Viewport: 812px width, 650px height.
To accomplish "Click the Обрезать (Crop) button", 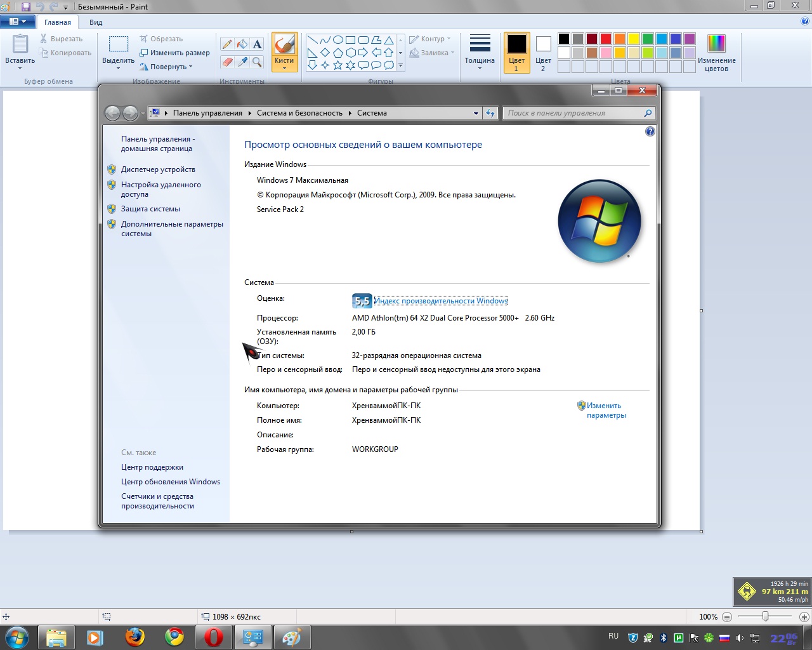I will (x=161, y=39).
